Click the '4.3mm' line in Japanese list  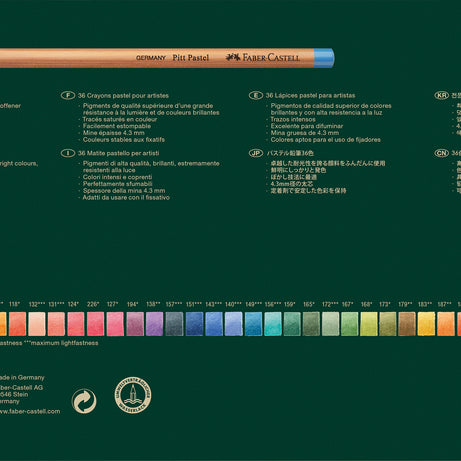292,184
